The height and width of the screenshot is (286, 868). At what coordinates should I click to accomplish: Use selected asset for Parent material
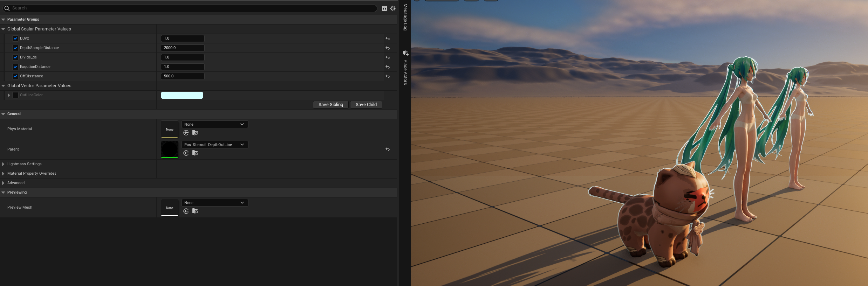[186, 153]
